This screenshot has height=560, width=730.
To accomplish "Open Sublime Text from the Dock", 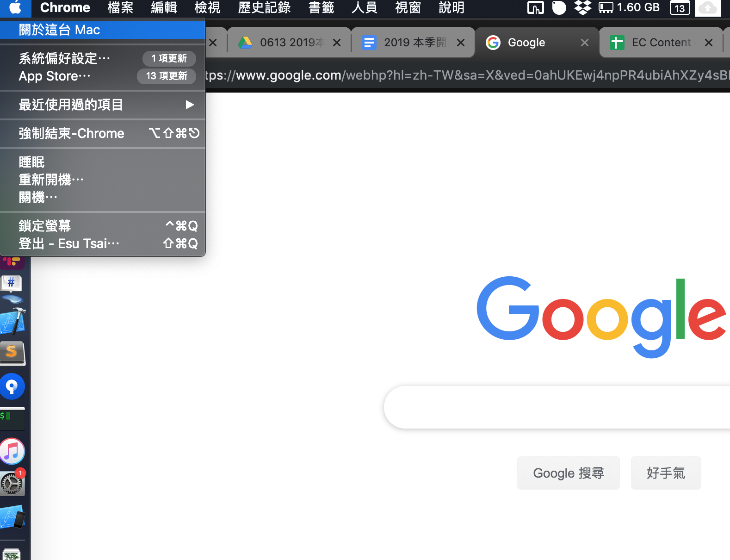I will pyautogui.click(x=12, y=353).
